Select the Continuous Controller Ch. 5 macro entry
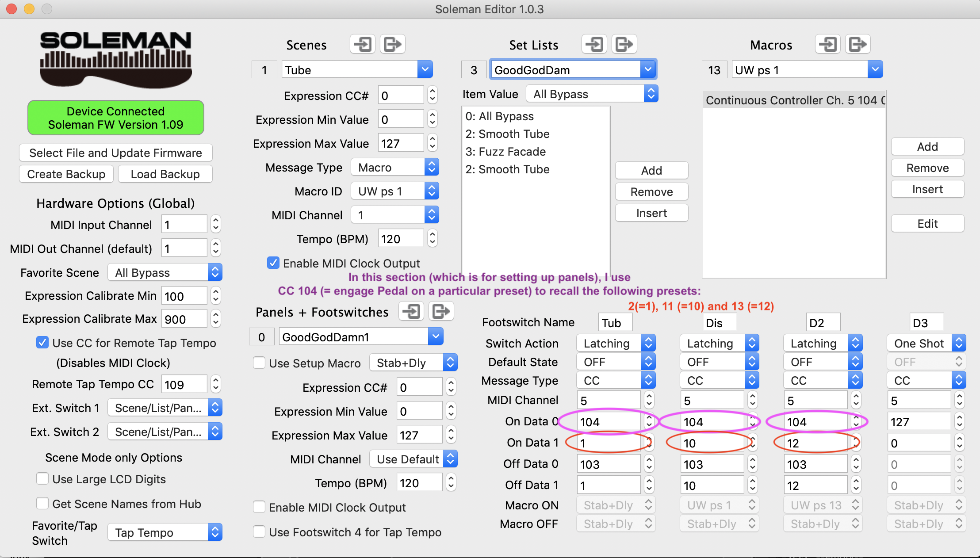Viewport: 980px width, 558px height. coord(794,100)
